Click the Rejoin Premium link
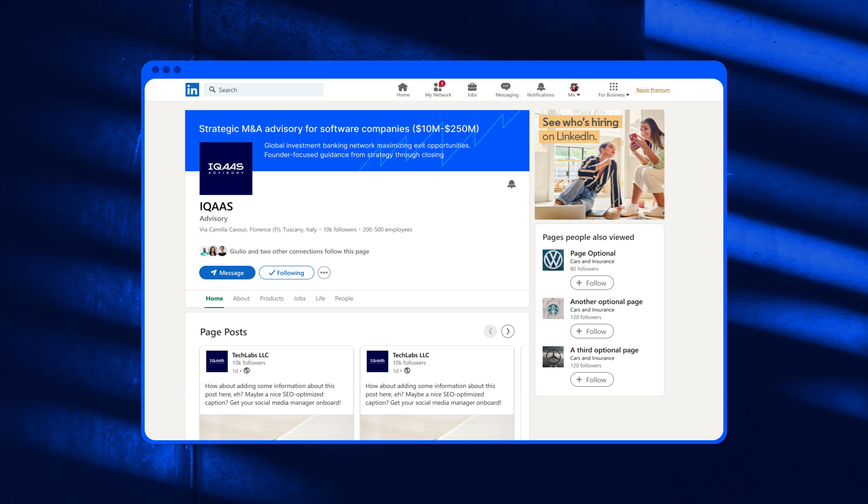 (x=653, y=90)
